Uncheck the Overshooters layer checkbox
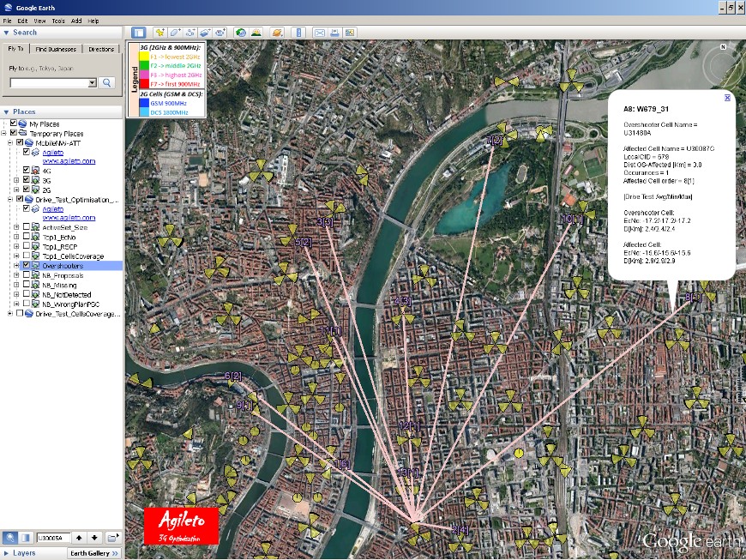The height and width of the screenshot is (560, 746). 27,266
